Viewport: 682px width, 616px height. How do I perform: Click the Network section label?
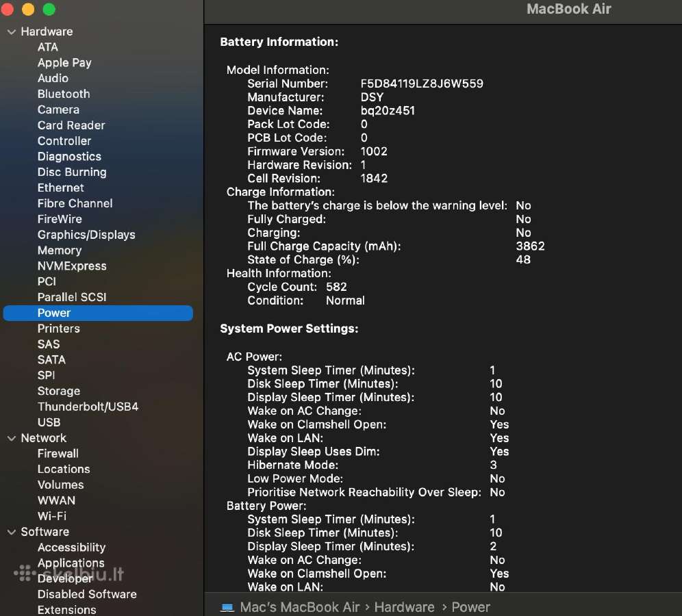[x=44, y=438]
